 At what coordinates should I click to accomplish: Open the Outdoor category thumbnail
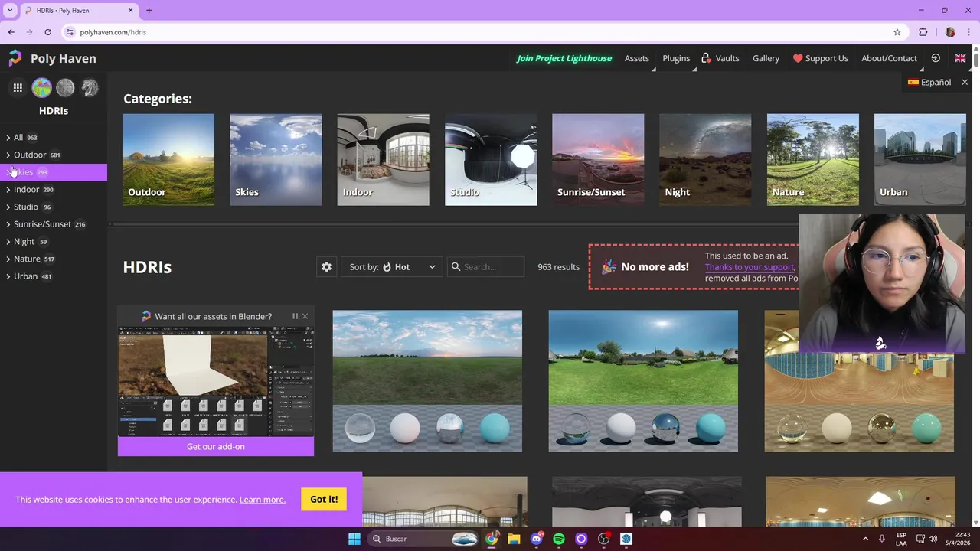click(x=168, y=160)
